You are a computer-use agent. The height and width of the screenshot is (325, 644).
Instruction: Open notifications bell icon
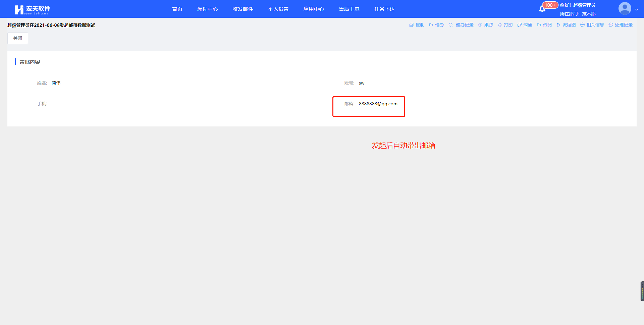coord(542,9)
